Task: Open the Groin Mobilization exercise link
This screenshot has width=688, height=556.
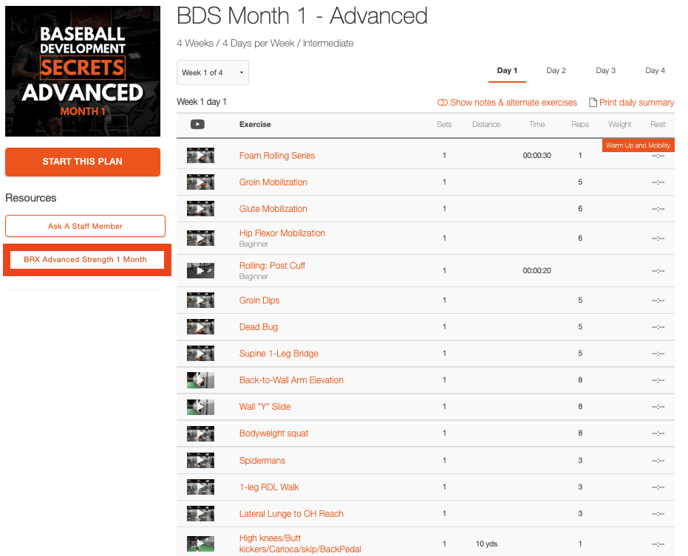Action: (x=273, y=183)
